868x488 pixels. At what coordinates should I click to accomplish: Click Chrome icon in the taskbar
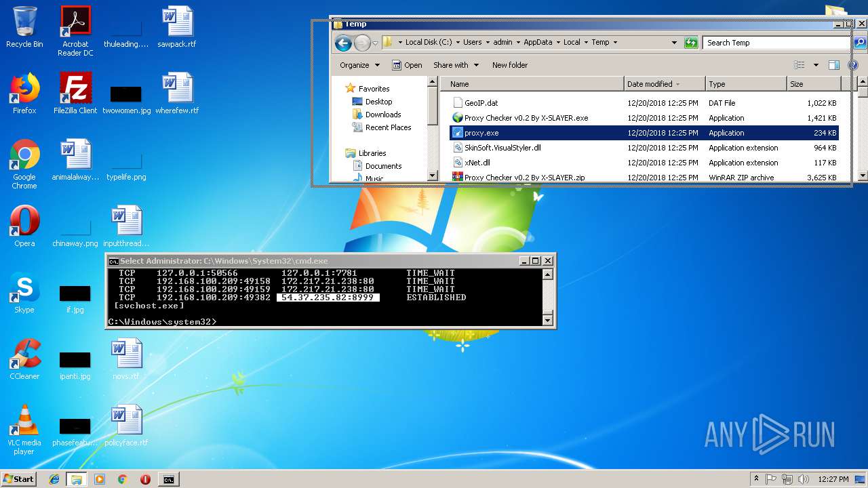[122, 479]
